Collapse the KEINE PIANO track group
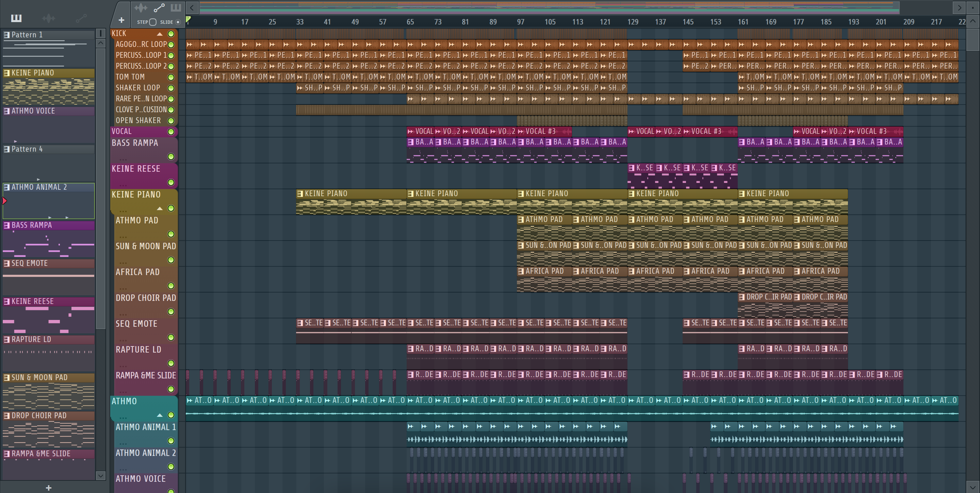Viewport: 980px width, 493px height. (x=160, y=208)
